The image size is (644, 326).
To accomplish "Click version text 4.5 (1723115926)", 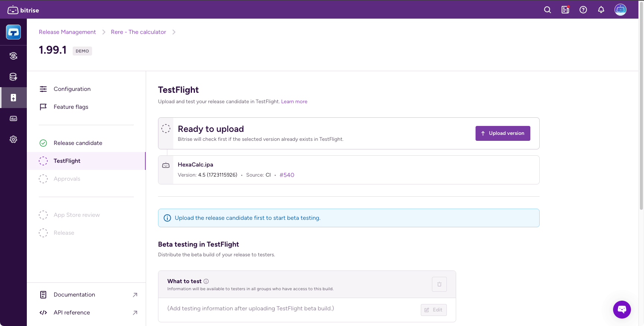I will pyautogui.click(x=218, y=175).
